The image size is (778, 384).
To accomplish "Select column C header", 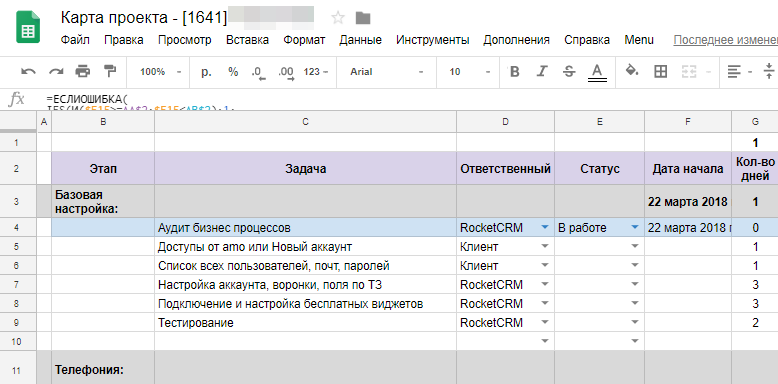I will coord(305,122).
